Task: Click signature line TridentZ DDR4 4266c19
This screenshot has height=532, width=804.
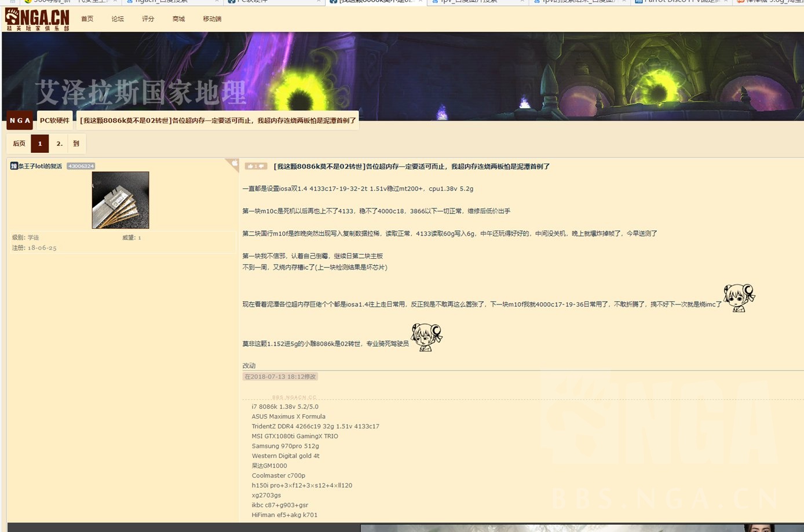Action: (x=316, y=426)
